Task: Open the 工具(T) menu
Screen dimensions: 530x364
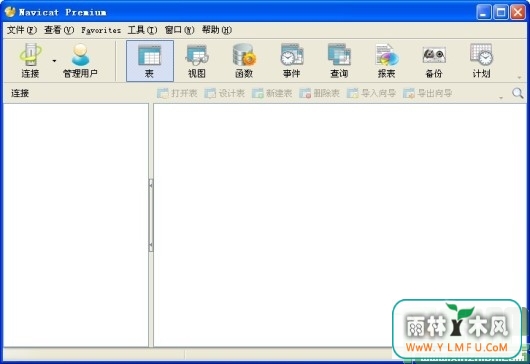Action: point(142,30)
